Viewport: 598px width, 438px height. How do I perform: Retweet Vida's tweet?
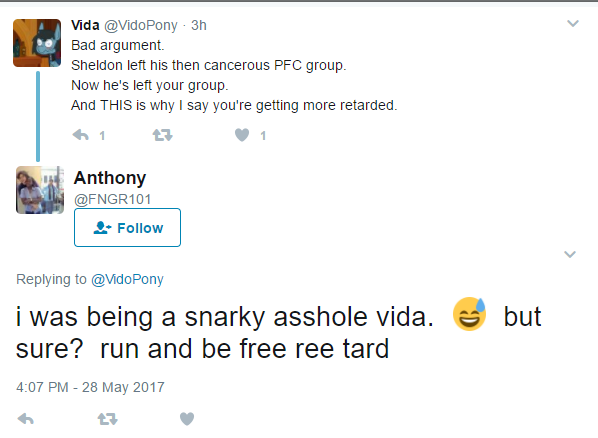click(x=162, y=135)
